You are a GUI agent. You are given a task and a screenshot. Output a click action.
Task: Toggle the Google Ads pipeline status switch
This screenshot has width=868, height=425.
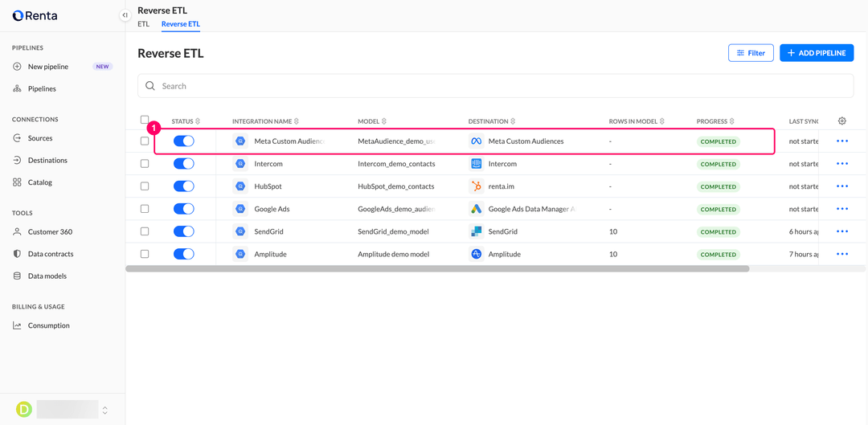pyautogui.click(x=184, y=209)
